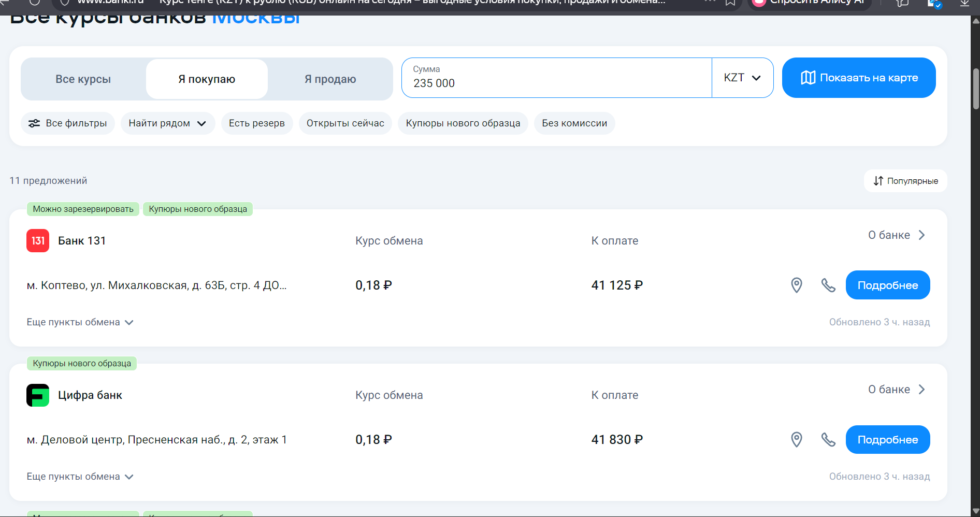This screenshot has height=517, width=980.
Task: Click К оплате header in Цифра банк card
Action: tap(615, 395)
